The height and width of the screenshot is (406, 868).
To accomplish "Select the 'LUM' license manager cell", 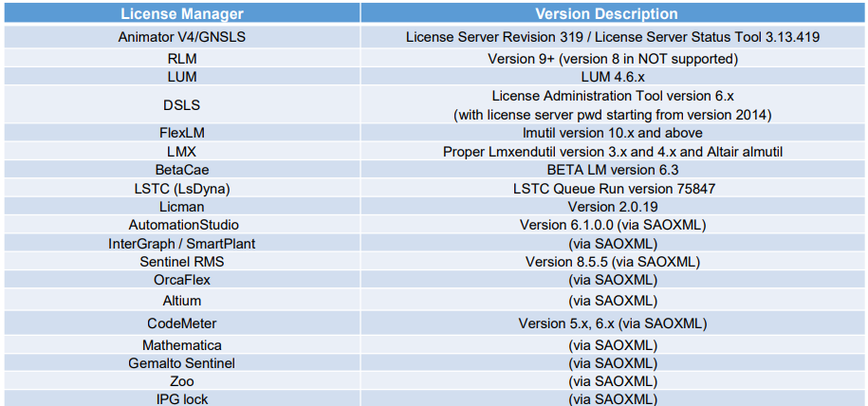I will point(182,77).
